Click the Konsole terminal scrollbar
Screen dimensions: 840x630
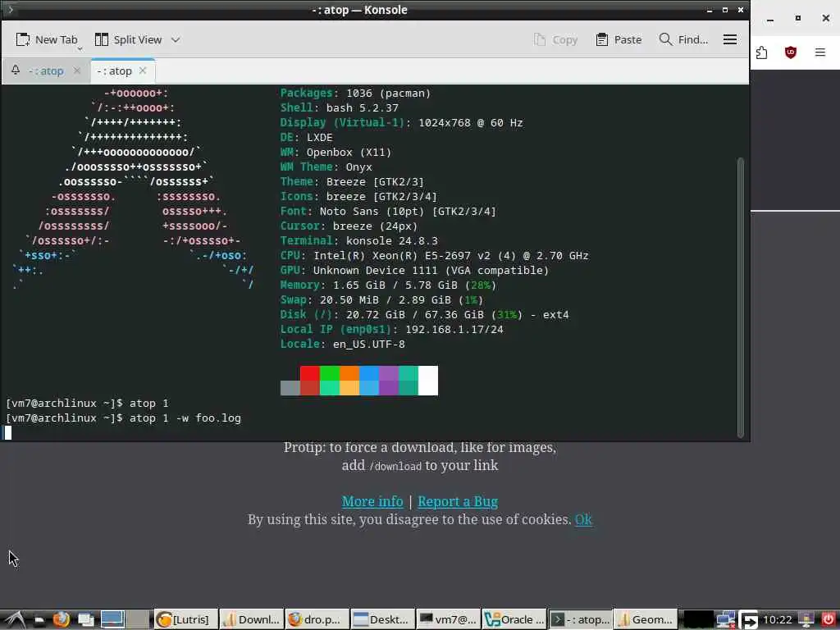[741, 297]
